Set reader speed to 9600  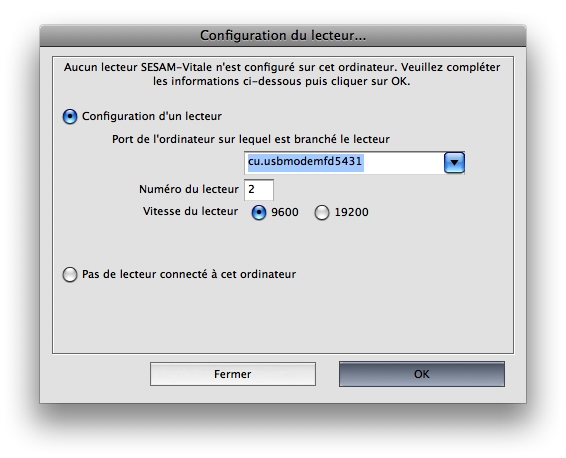tap(258, 212)
